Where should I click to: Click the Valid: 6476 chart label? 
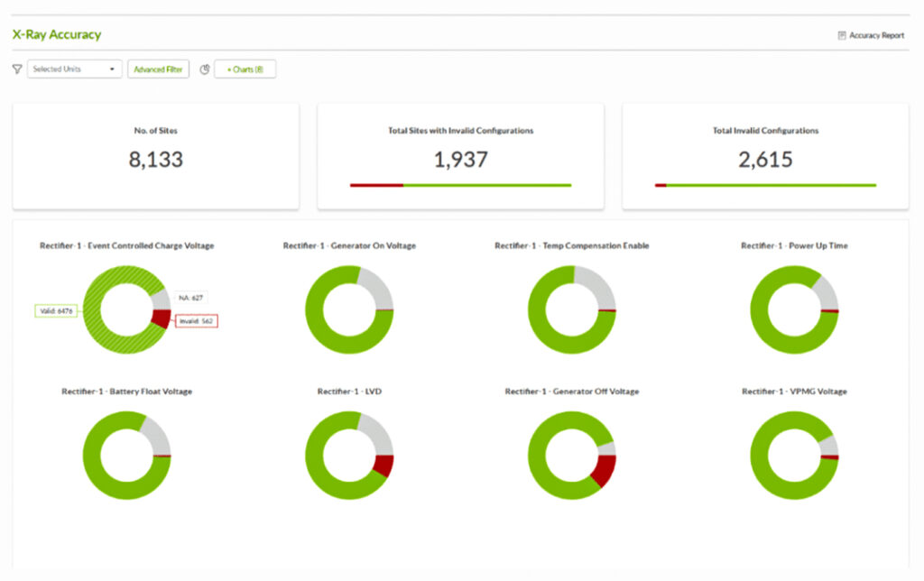click(53, 309)
